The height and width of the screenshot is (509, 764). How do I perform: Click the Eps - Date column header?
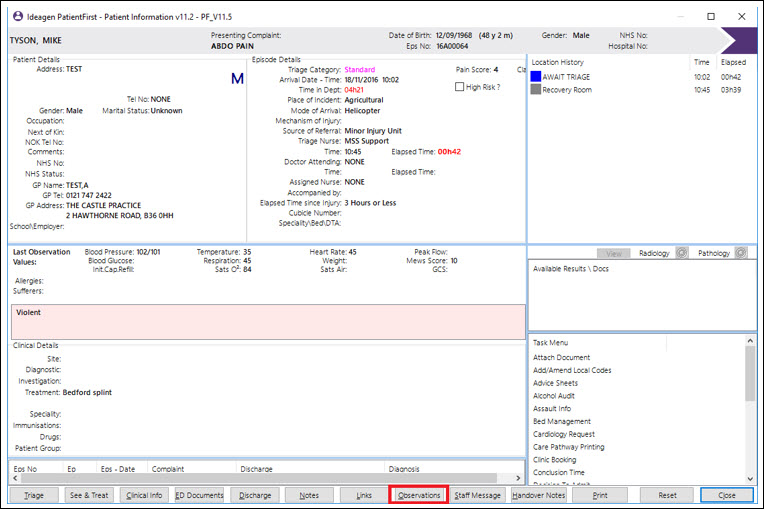[118, 469]
